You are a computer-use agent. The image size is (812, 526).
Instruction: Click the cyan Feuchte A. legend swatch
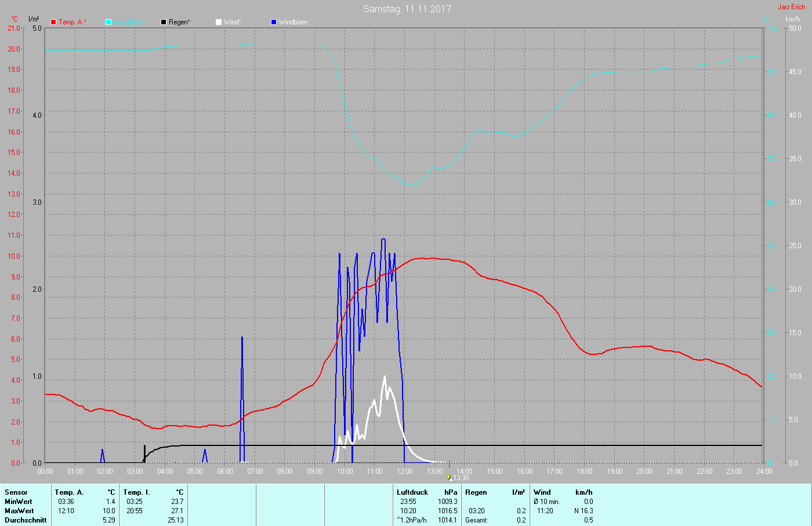coord(108,22)
